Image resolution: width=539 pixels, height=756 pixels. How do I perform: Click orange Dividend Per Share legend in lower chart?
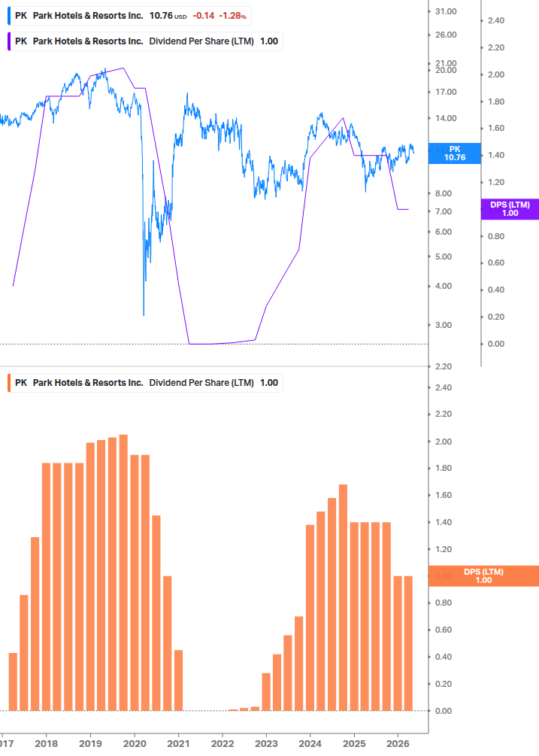[145, 383]
